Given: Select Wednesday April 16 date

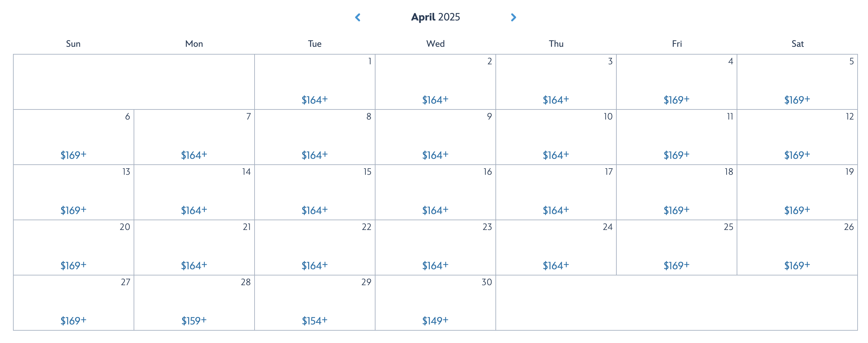Looking at the screenshot, I should (x=435, y=192).
